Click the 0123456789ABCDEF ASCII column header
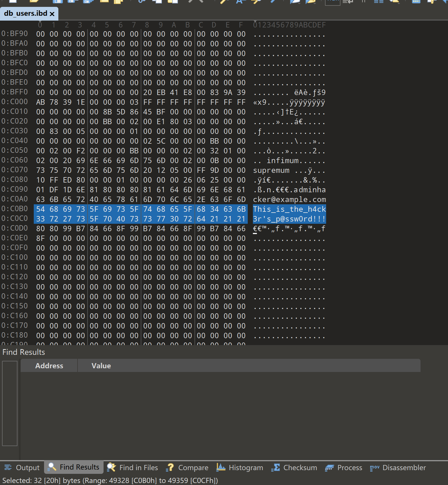 [x=289, y=25]
